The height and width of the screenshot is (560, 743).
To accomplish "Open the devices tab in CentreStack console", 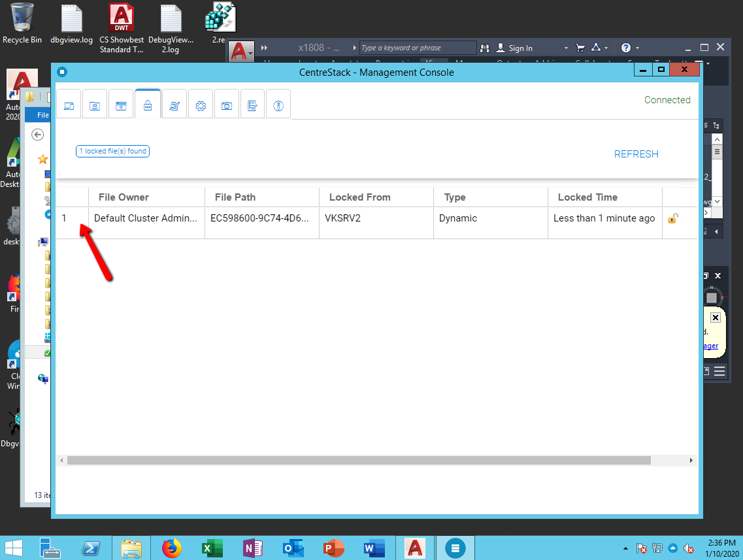I will (69, 104).
